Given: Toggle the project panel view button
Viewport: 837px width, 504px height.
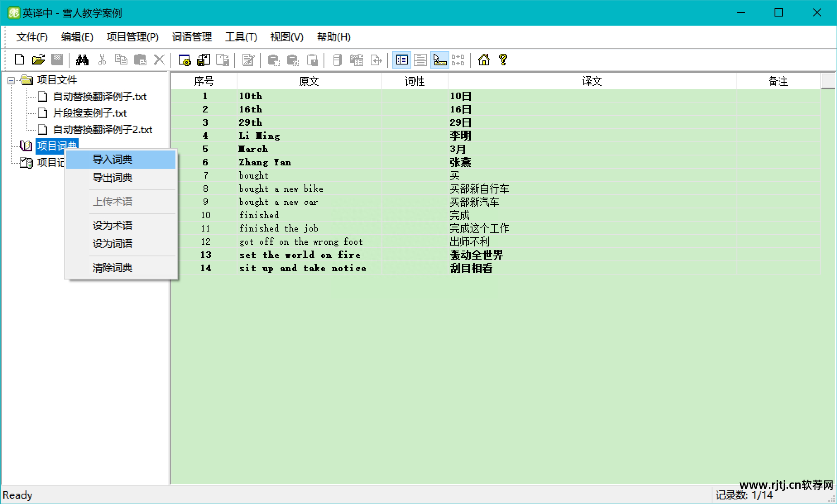Looking at the screenshot, I should pos(401,60).
